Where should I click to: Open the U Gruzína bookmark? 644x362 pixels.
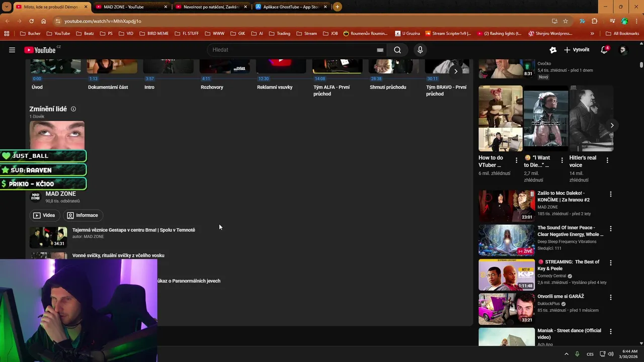tap(408, 34)
